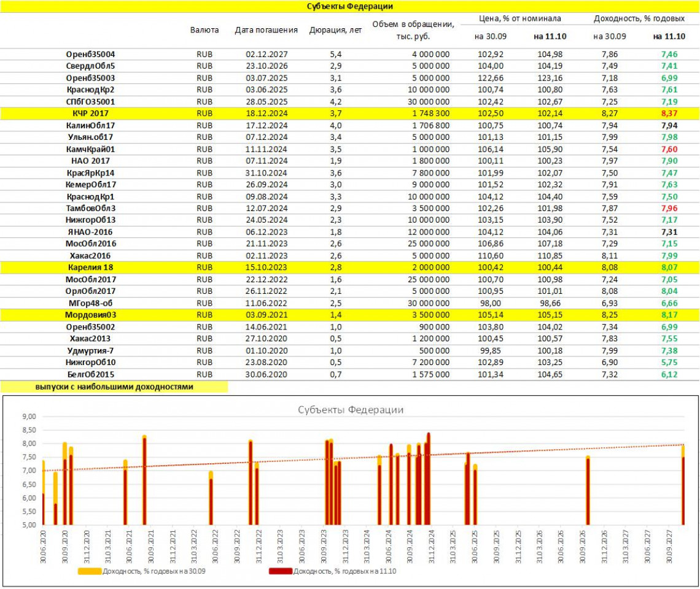The height and width of the screenshot is (589, 700).
Task: Click the 'Мордовия03' highlighted bond cell
Action: click(90, 315)
